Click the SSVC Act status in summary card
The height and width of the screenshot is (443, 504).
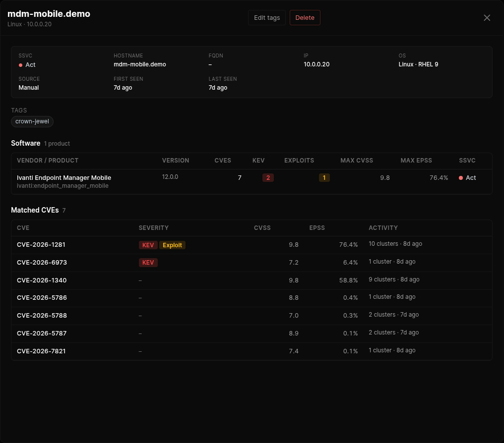(x=27, y=64)
